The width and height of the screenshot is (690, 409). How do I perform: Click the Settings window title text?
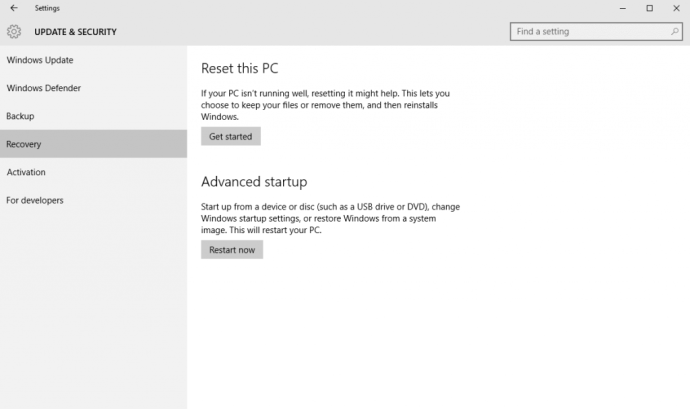click(x=47, y=8)
